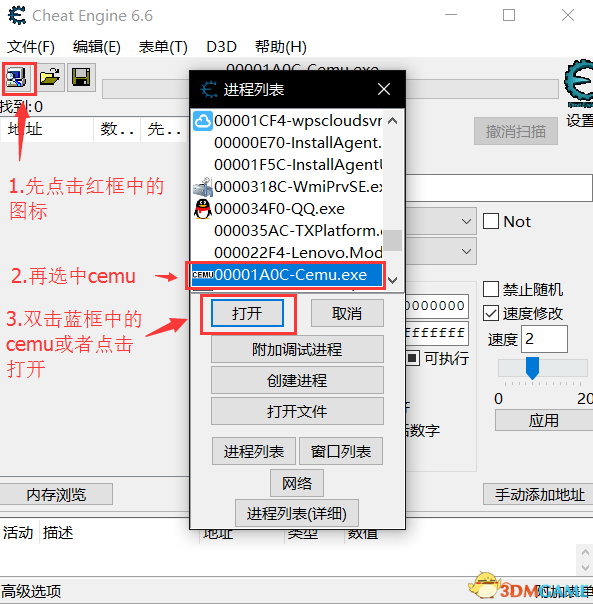Select 00001A0C-Cemu.exe in process list
The width and height of the screenshot is (593, 604).
(287, 275)
